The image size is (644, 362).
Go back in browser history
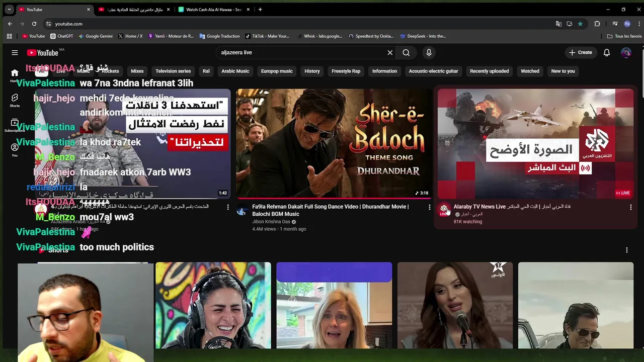(10, 24)
